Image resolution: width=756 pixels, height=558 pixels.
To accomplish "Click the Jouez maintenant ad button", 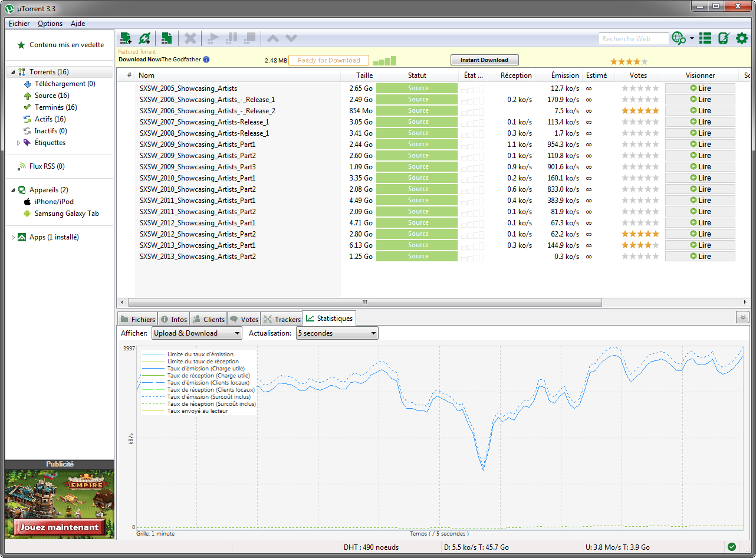I will (60, 527).
